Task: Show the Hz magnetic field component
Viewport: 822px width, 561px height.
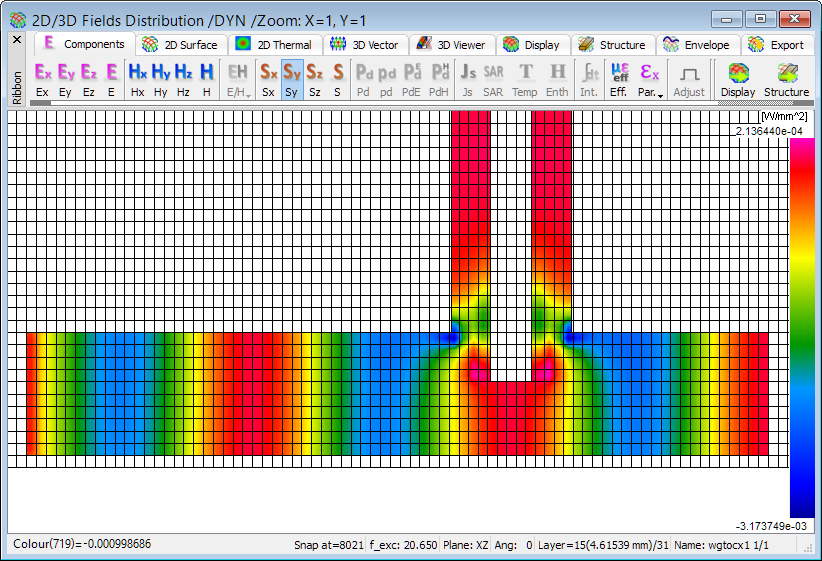Action: click(x=183, y=79)
